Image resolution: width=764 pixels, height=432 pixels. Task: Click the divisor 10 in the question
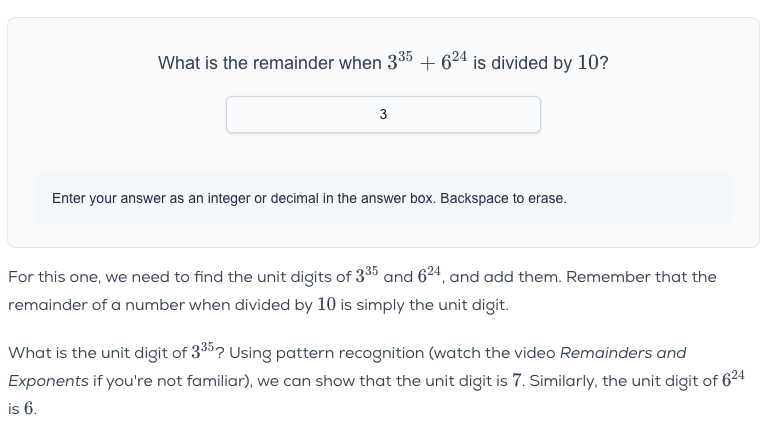[590, 63]
